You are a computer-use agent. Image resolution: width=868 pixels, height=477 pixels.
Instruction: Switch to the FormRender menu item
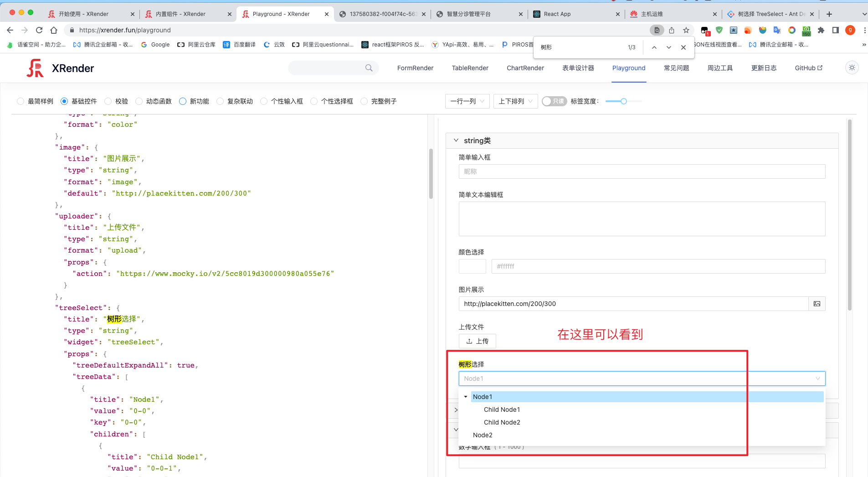click(415, 67)
